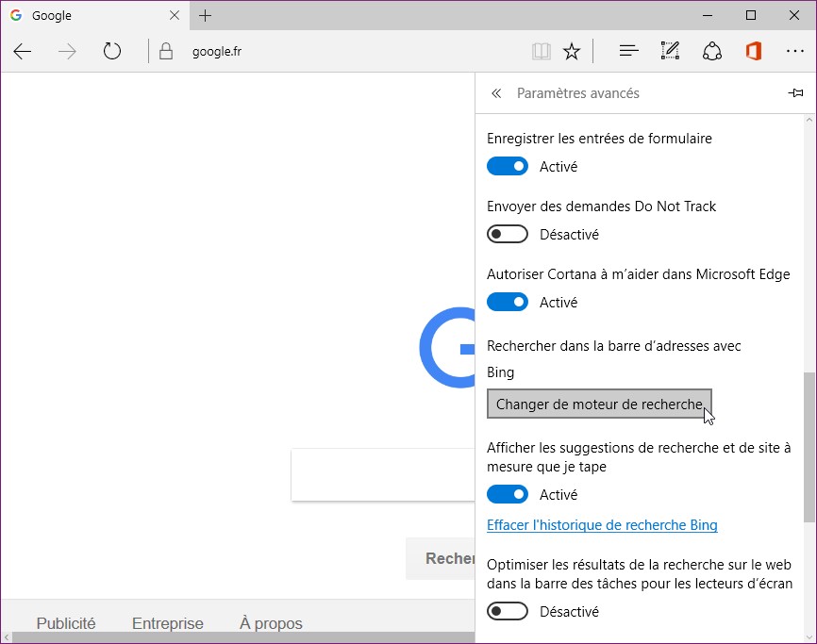
Task: Open the Office extension icon
Action: point(753,52)
